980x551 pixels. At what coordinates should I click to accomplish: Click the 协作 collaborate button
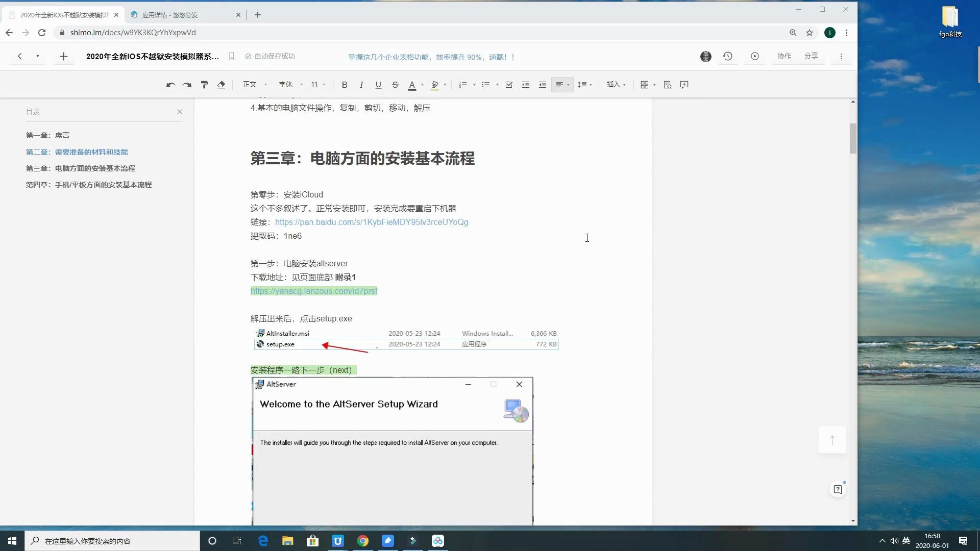pos(785,56)
